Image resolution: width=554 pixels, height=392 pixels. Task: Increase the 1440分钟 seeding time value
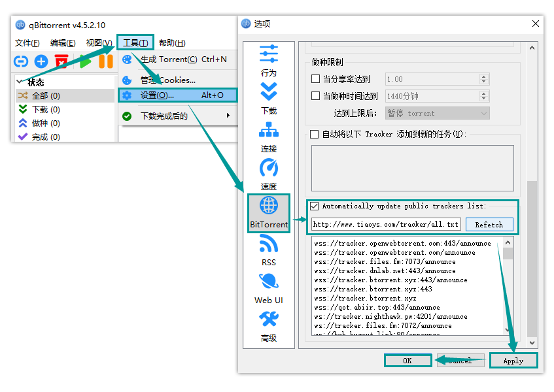(x=484, y=93)
